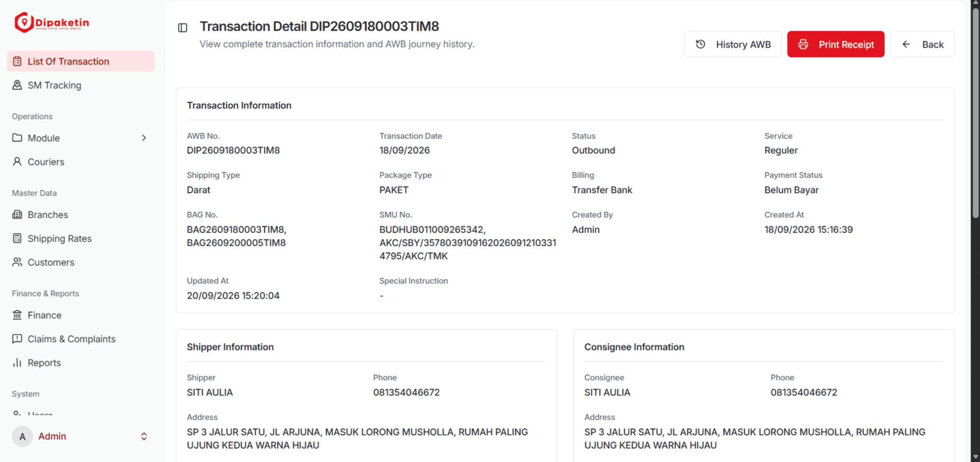Select the BAG2609200005TIM8 bag number

tap(236, 243)
